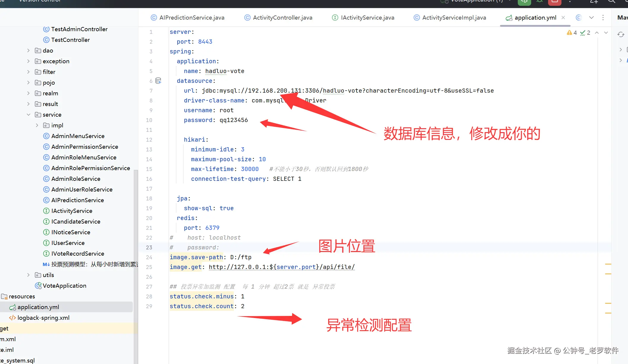Select AdminRoleMenuService in the project tree
This screenshot has height=364, width=628.
coord(84,157)
